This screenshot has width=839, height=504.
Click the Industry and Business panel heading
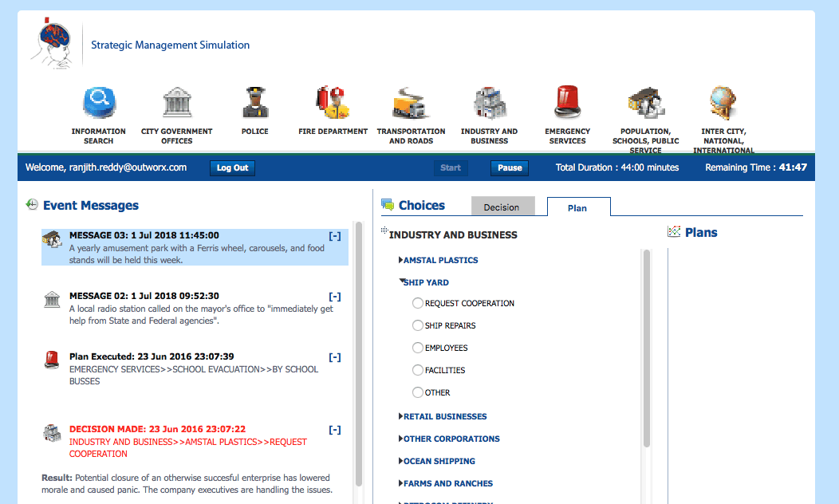click(453, 235)
